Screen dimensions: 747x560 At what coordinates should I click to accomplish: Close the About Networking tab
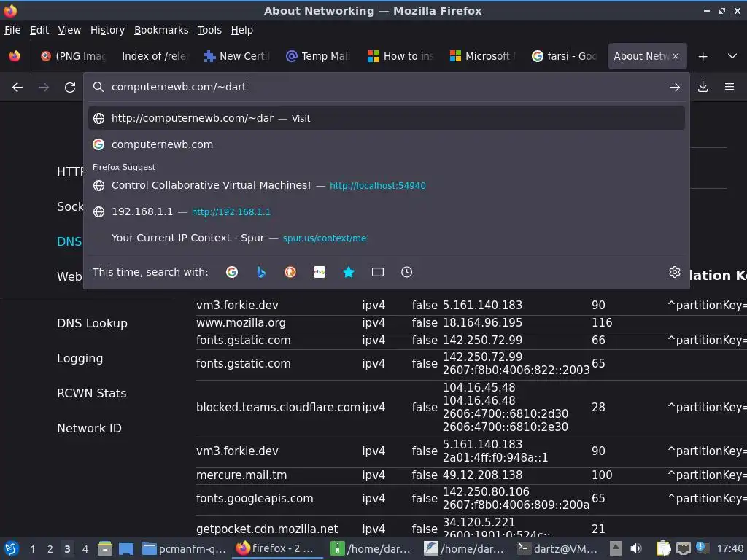click(675, 56)
